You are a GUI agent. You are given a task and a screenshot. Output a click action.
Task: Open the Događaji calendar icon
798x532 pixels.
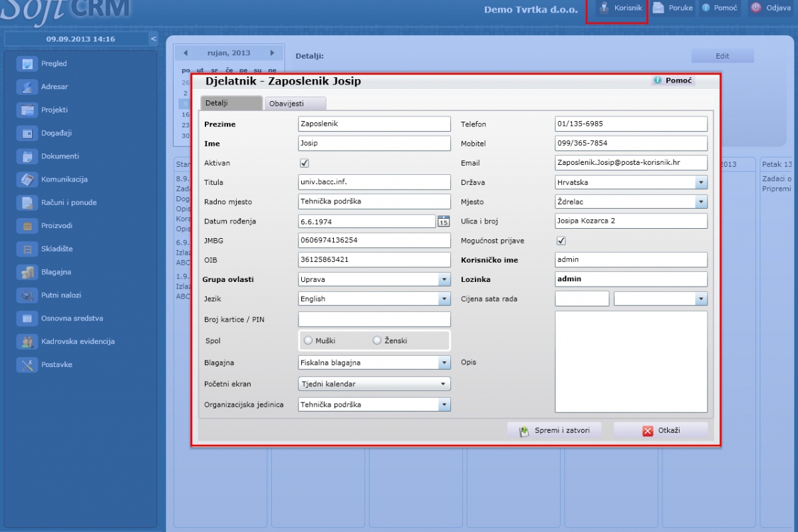[x=27, y=134]
